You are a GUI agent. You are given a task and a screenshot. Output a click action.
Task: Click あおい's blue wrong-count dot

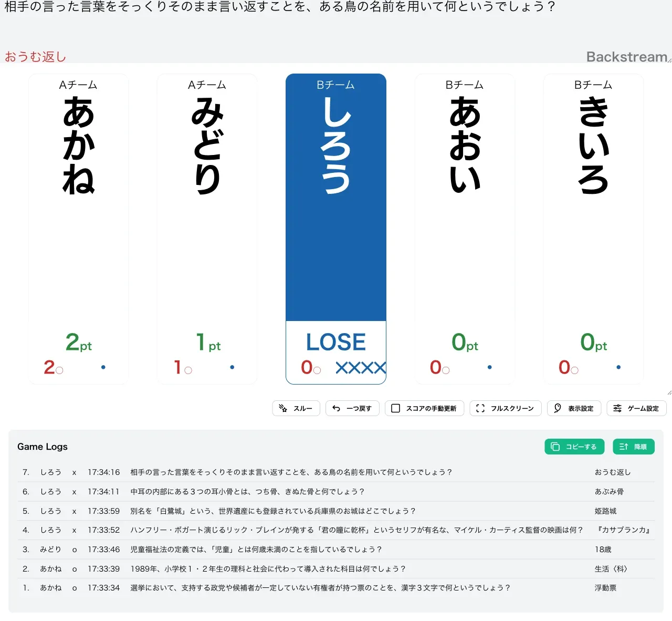pyautogui.click(x=490, y=367)
